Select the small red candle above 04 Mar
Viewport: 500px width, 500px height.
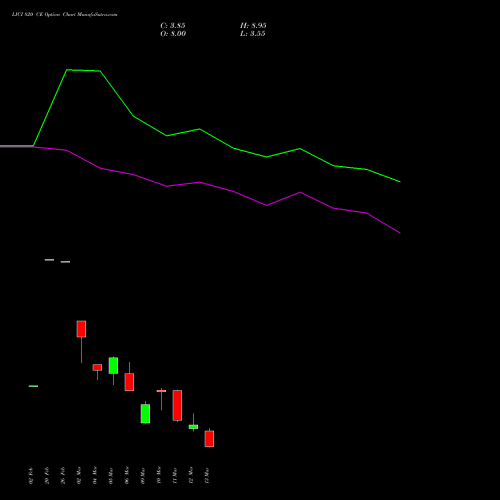tap(97, 367)
